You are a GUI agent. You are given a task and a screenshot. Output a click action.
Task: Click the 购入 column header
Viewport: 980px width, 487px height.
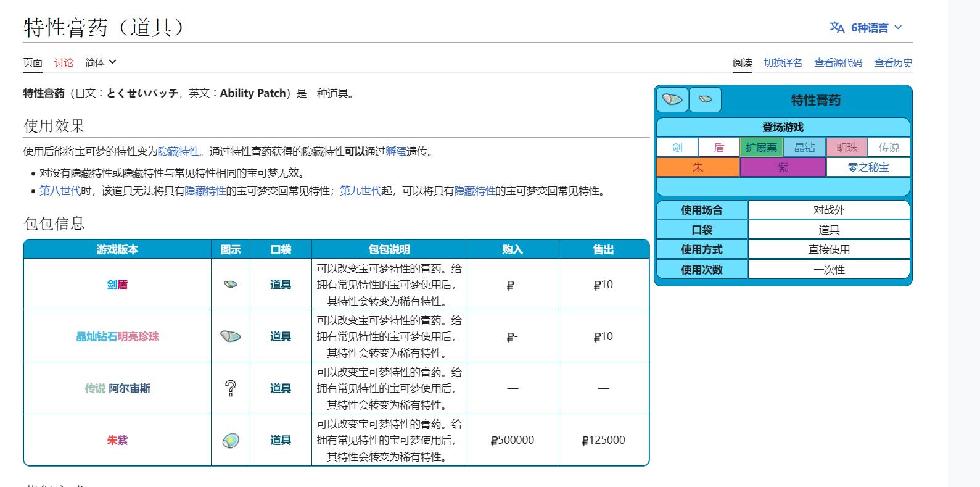coord(513,249)
